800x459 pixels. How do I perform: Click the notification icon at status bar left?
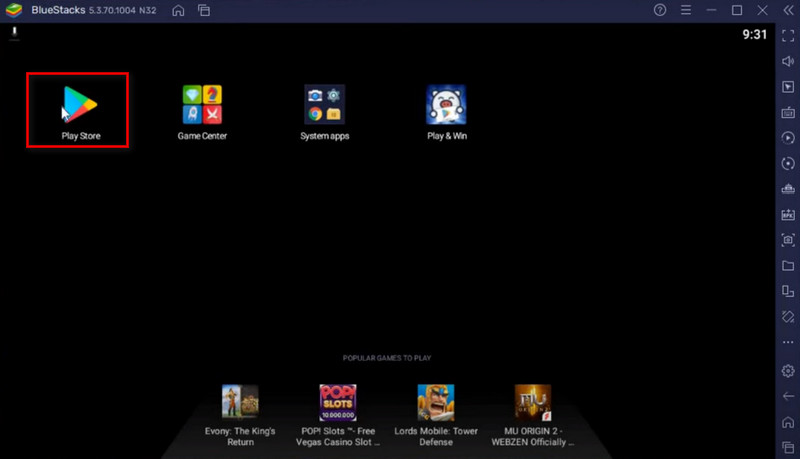(x=14, y=34)
